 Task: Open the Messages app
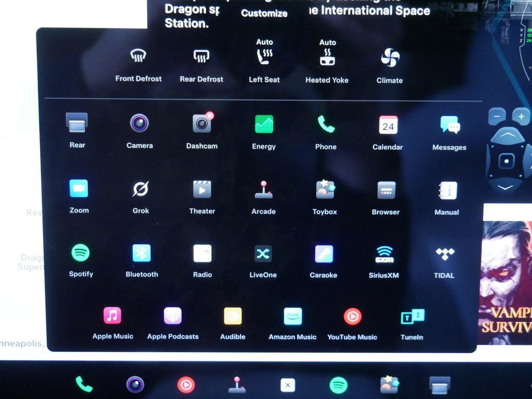point(449,133)
